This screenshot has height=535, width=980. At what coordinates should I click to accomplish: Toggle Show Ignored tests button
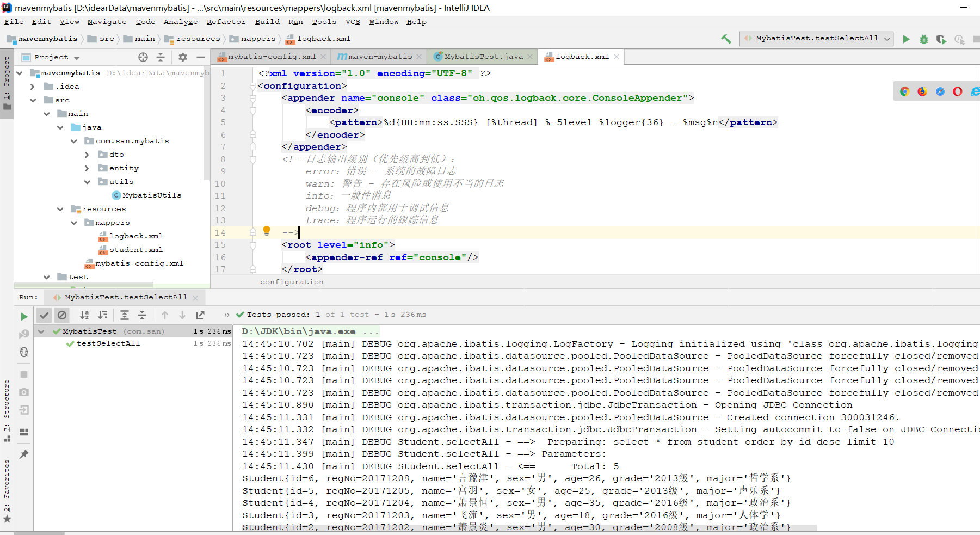point(62,315)
